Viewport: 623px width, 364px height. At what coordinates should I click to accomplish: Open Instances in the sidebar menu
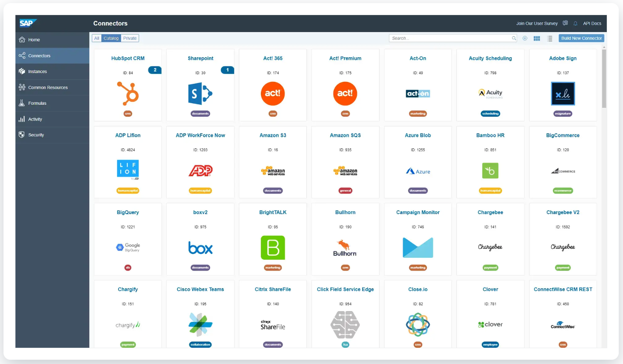(x=37, y=72)
